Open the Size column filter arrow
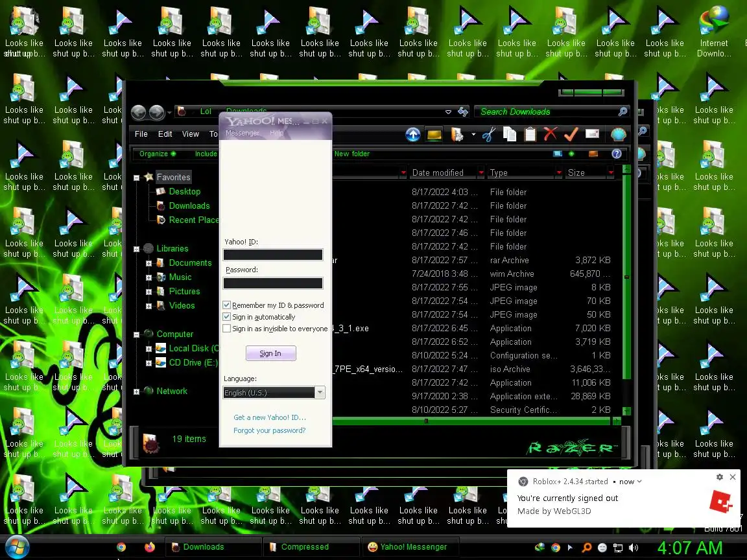The height and width of the screenshot is (560, 747). 610,172
